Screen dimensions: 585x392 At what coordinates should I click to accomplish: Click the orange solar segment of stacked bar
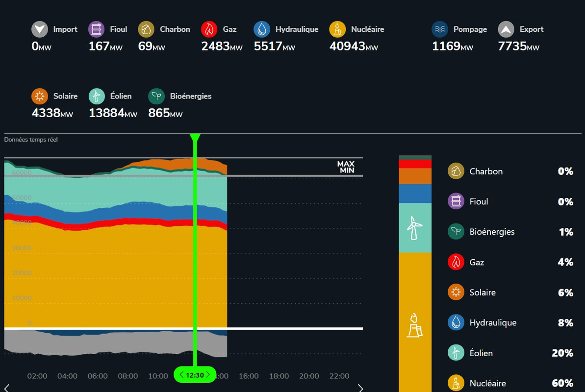415,176
